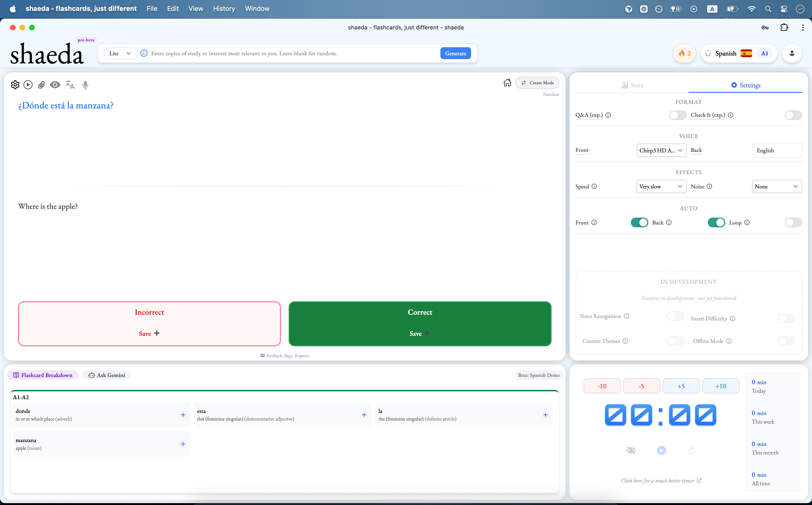Viewport: 812px width, 505px height.
Task: Click the paperclip attachment icon
Action: tap(42, 85)
